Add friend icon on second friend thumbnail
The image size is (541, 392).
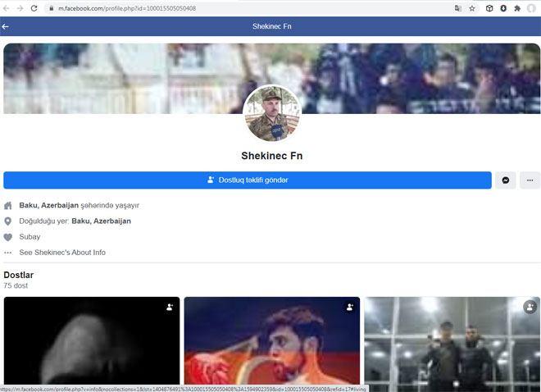tap(350, 307)
